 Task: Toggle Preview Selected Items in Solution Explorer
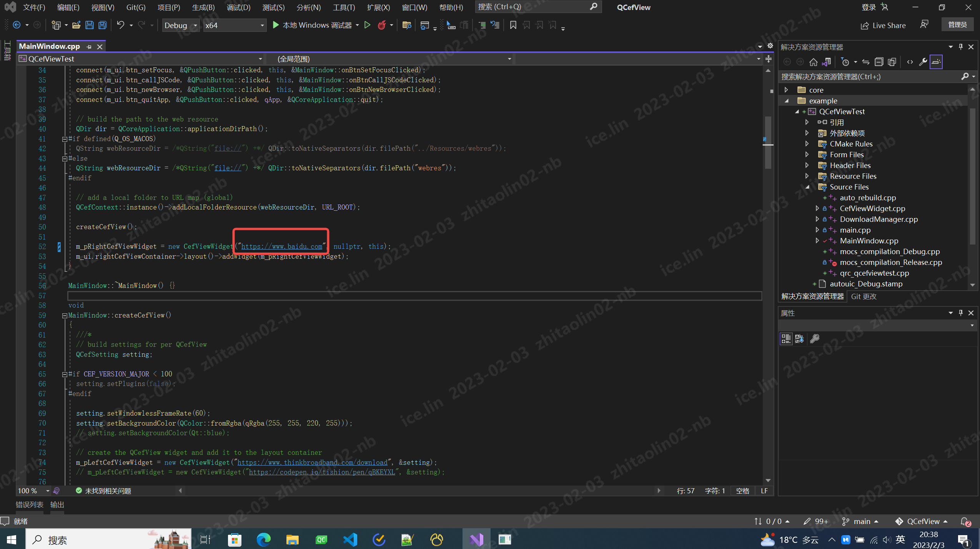tap(937, 62)
